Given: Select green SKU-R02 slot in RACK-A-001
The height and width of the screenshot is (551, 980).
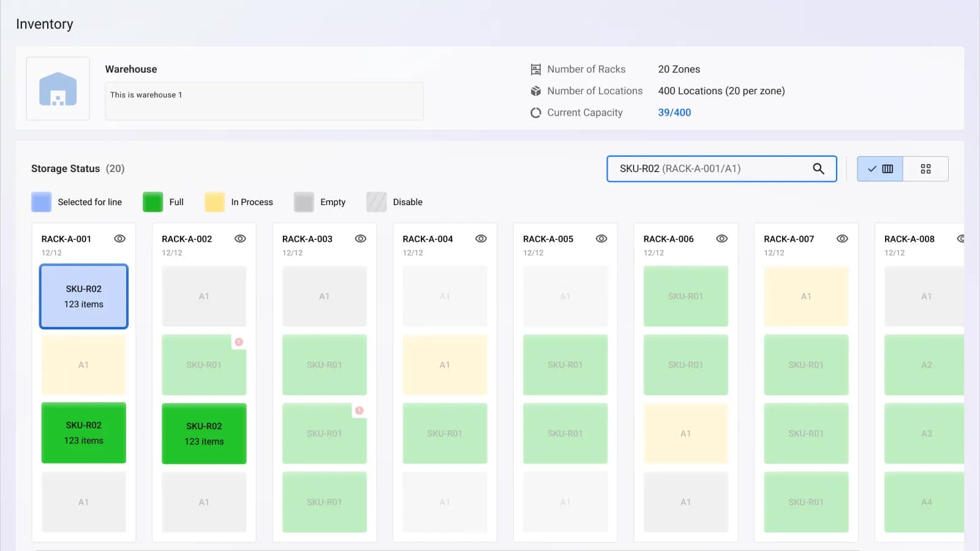Looking at the screenshot, I should (x=84, y=433).
